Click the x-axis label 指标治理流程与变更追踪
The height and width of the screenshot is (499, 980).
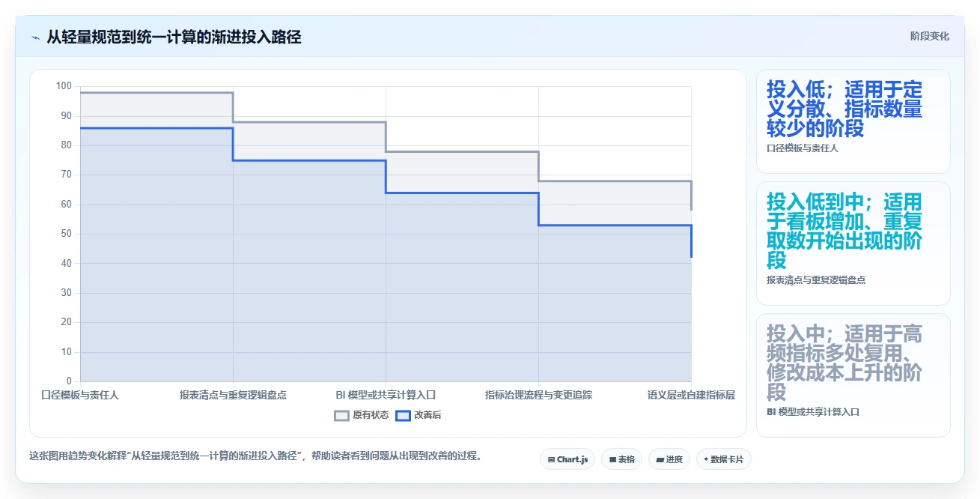click(x=538, y=395)
